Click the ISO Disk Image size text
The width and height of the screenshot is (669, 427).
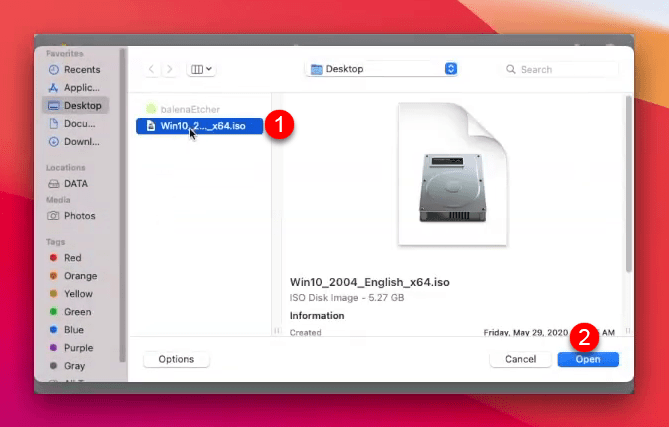(x=347, y=298)
